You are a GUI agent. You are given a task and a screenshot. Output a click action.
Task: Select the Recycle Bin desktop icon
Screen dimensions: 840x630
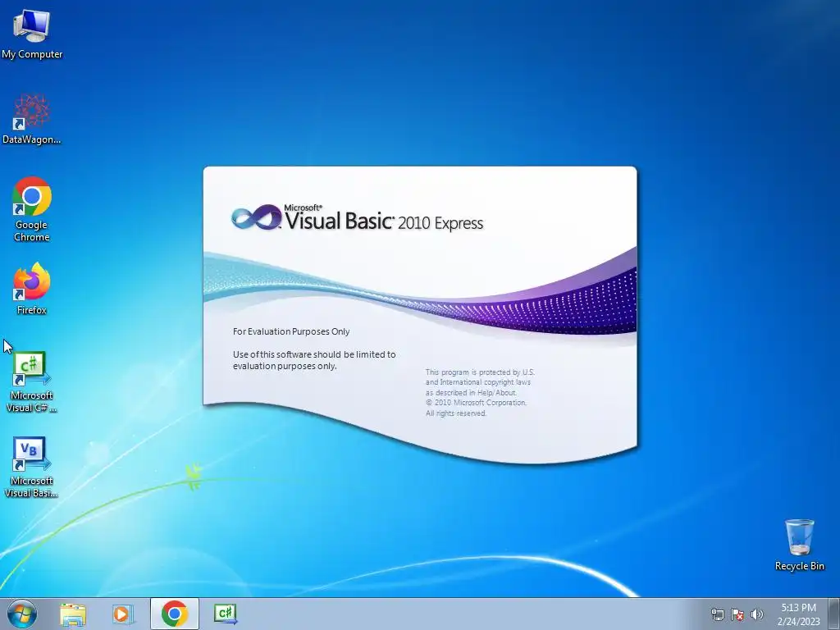coord(799,545)
